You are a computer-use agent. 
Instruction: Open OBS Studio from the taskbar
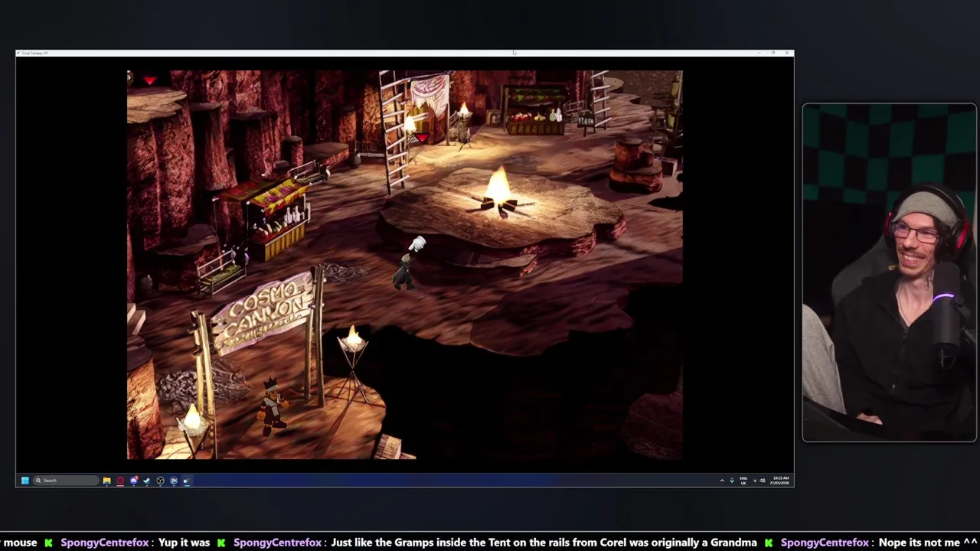pyautogui.click(x=160, y=481)
